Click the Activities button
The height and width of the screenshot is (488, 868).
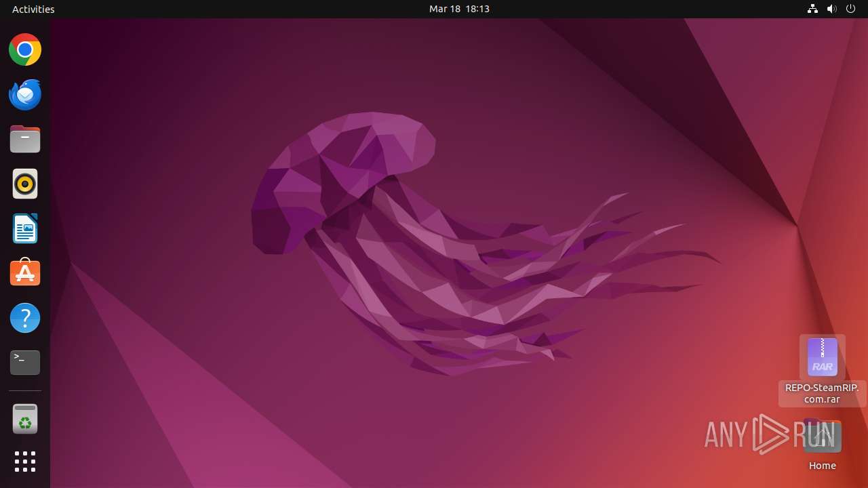(x=33, y=9)
